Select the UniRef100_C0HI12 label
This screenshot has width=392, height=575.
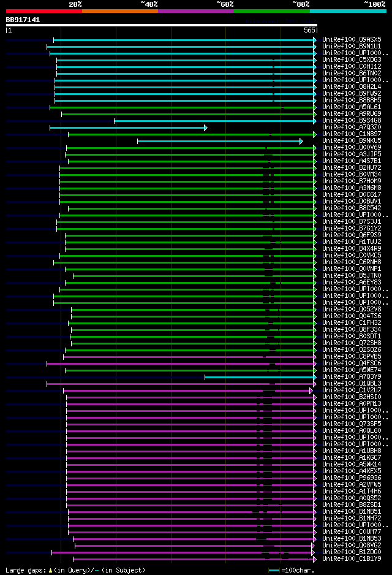[x=352, y=66]
